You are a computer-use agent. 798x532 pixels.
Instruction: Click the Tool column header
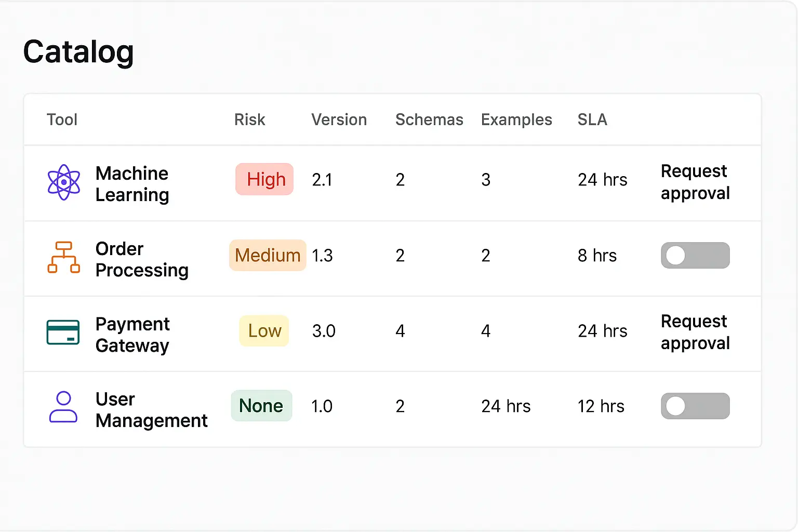tap(62, 119)
